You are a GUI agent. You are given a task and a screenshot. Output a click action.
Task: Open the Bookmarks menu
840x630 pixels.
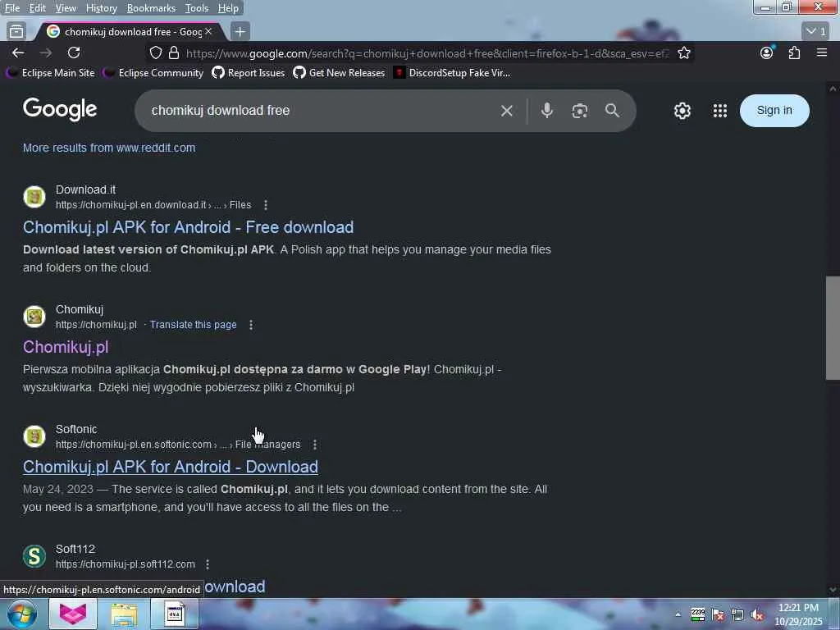coord(151,8)
